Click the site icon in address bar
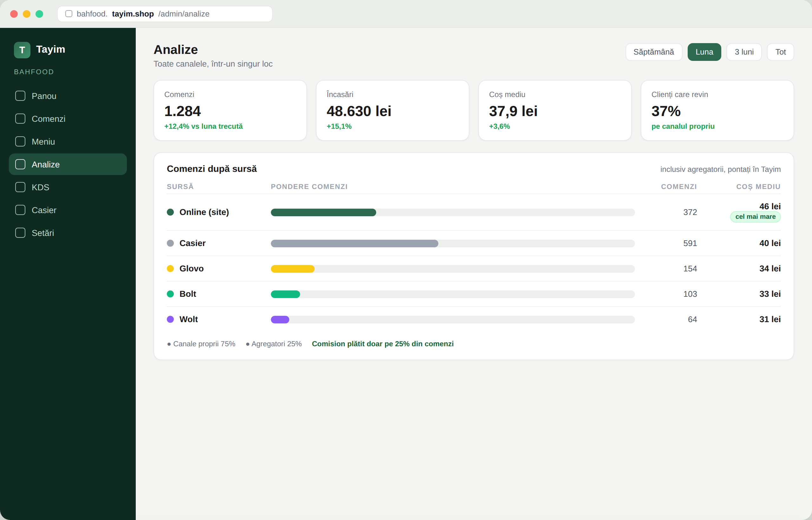812x520 pixels. click(x=69, y=14)
